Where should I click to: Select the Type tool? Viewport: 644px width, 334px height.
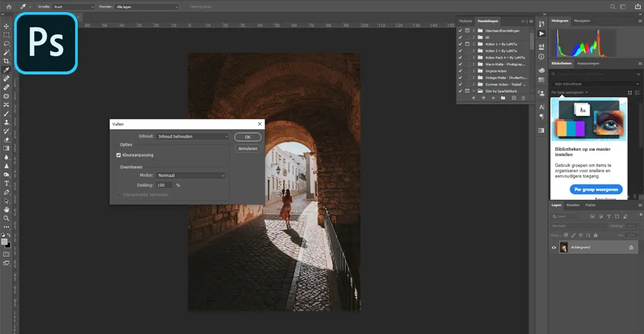coord(6,183)
